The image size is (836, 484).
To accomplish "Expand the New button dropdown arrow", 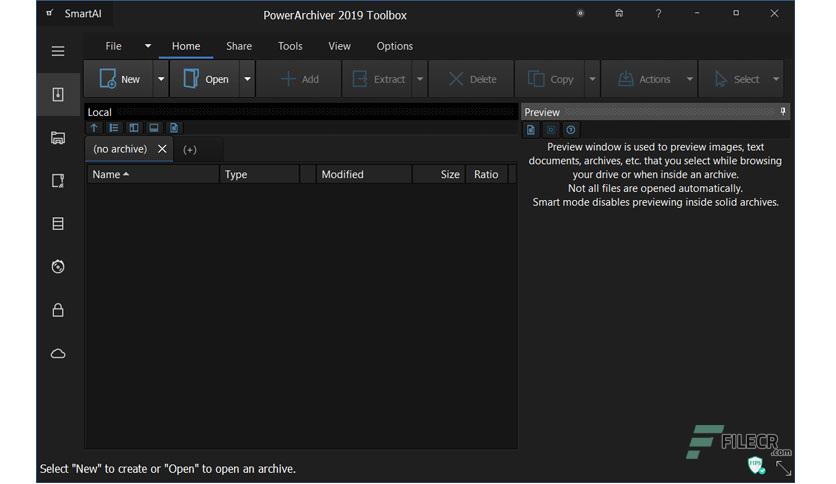I will pyautogui.click(x=160, y=79).
